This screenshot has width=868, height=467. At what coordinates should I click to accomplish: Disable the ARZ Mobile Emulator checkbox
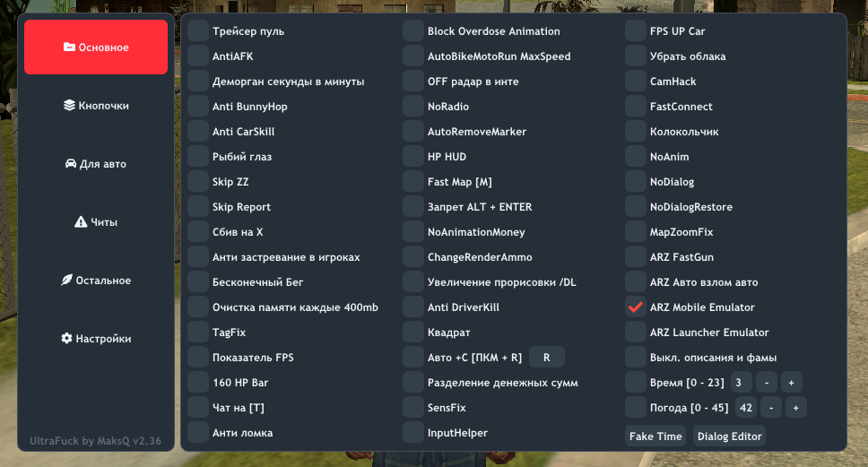(x=636, y=307)
